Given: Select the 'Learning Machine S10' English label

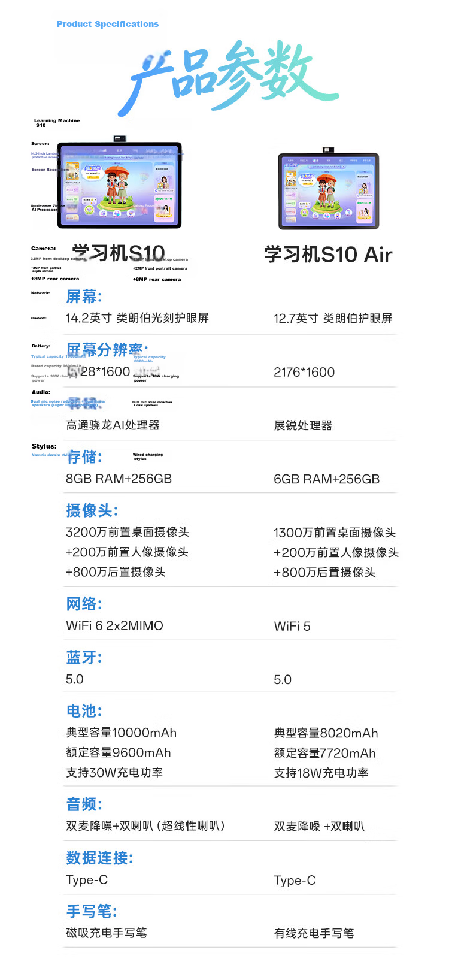Looking at the screenshot, I should (56, 123).
